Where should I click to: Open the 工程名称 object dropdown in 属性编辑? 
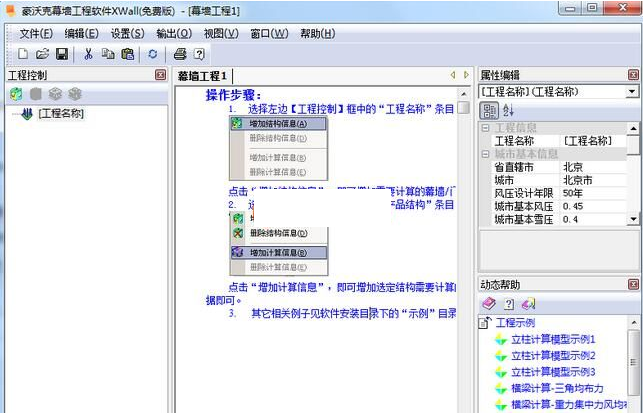[x=631, y=91]
